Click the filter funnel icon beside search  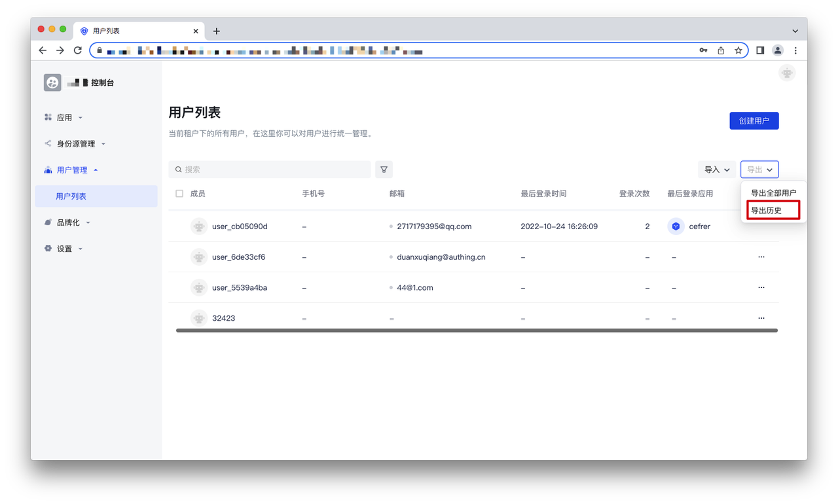point(384,170)
